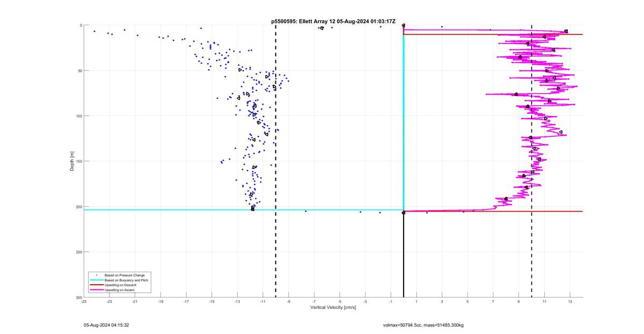Click the y-axis tick label '50'

click(79, 70)
